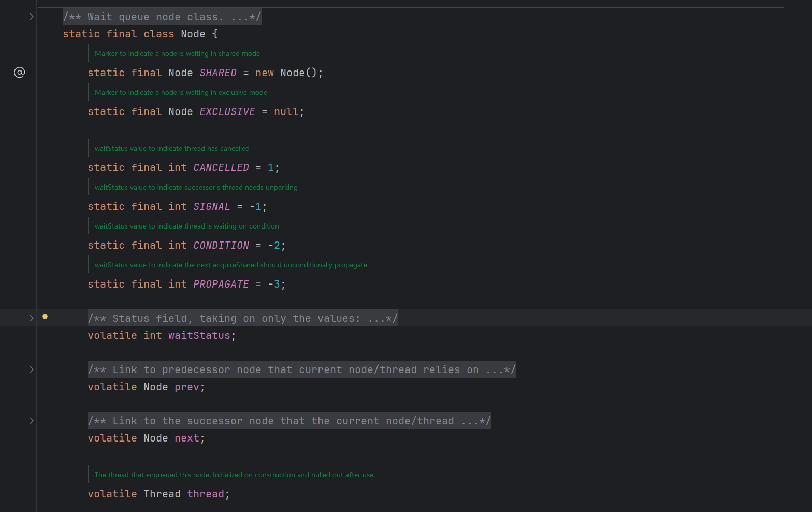
Task: Select the CONDITION constant identifier
Action: (x=221, y=246)
